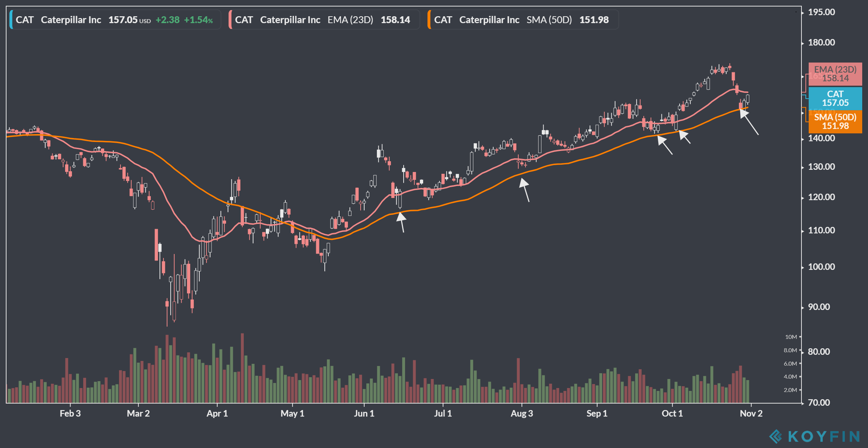Click the Feb 3 date label

click(x=70, y=414)
